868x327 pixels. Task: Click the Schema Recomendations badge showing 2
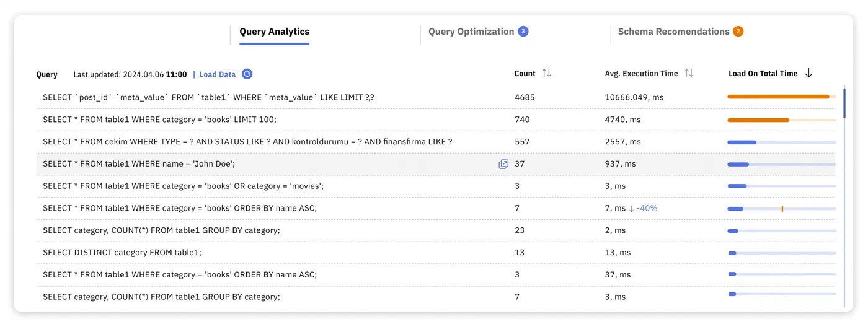pyautogui.click(x=738, y=32)
